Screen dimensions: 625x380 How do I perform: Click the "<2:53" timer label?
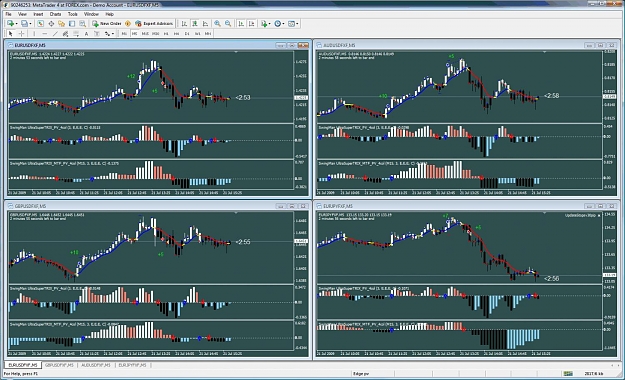pos(243,97)
